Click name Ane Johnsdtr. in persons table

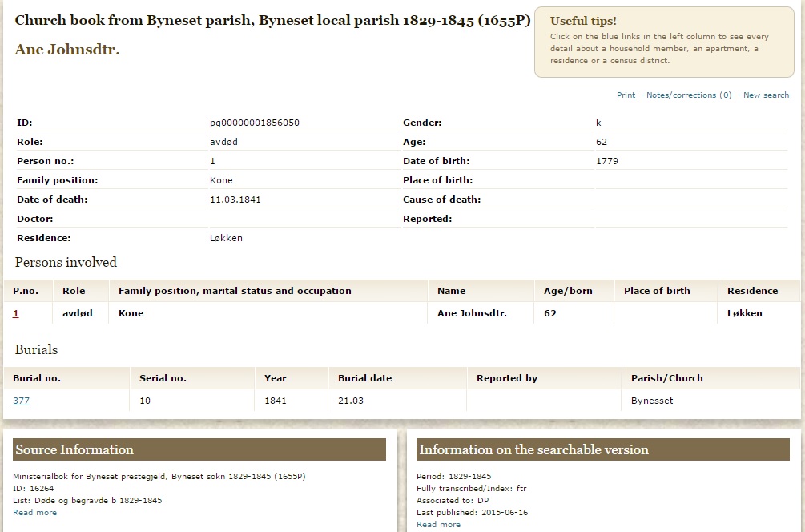[x=472, y=313]
